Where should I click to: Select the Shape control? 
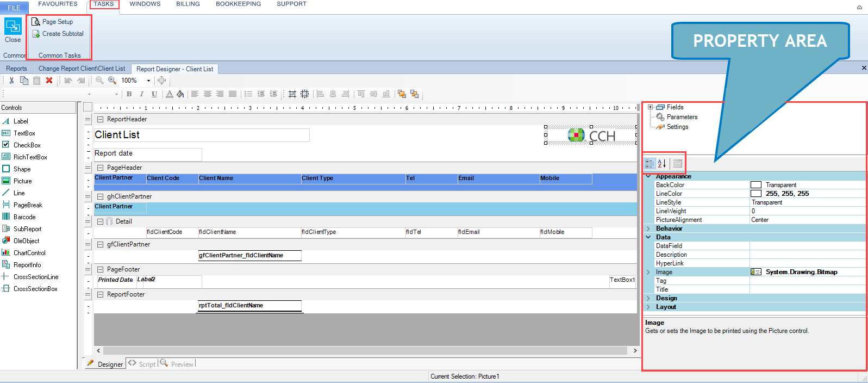tap(16, 169)
